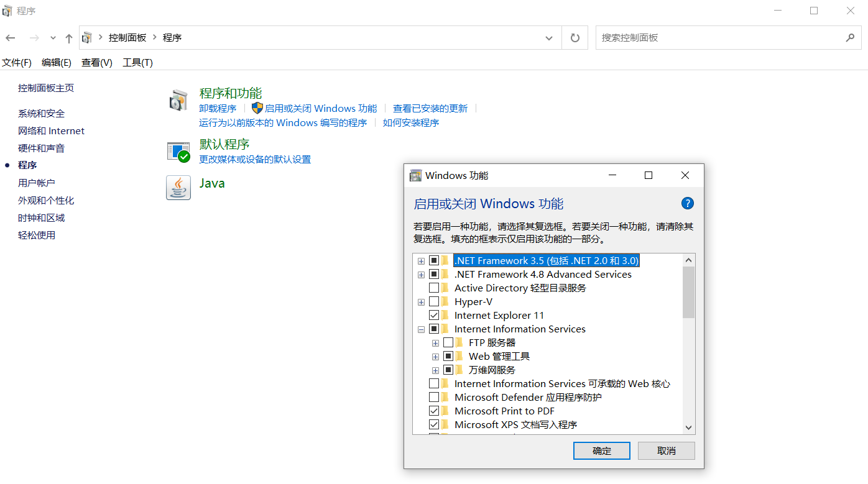Click the Windows 功能 title bar icon

point(416,175)
